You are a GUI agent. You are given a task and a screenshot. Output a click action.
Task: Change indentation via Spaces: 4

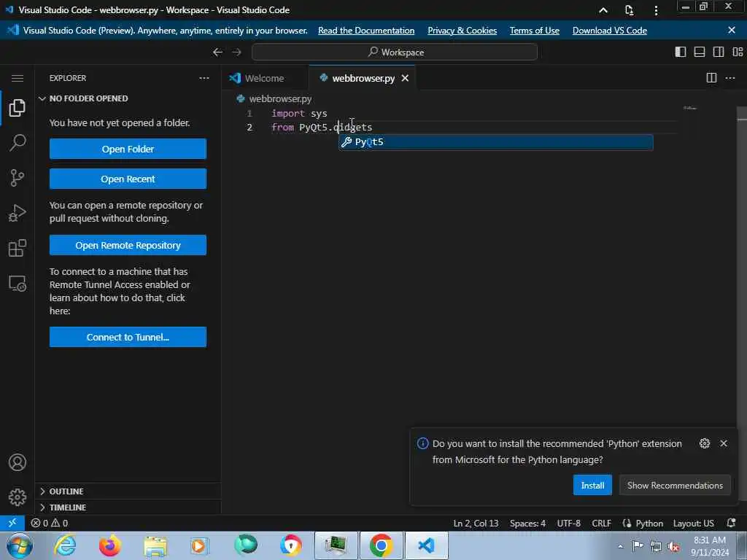pyautogui.click(x=527, y=523)
